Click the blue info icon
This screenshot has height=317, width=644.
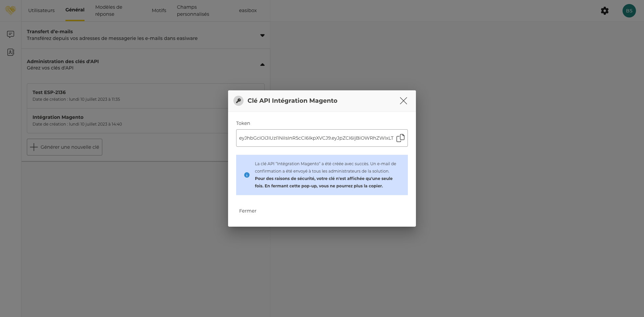pos(247,175)
